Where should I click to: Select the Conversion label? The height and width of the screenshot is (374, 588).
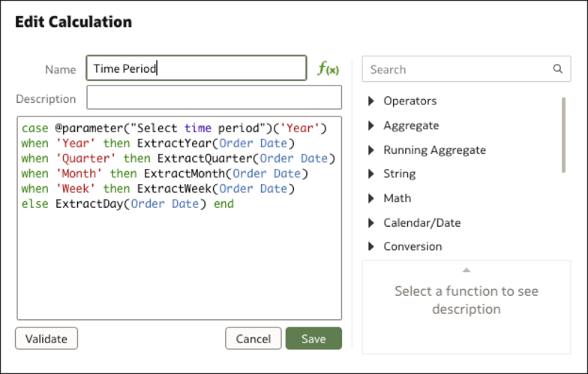tap(412, 246)
